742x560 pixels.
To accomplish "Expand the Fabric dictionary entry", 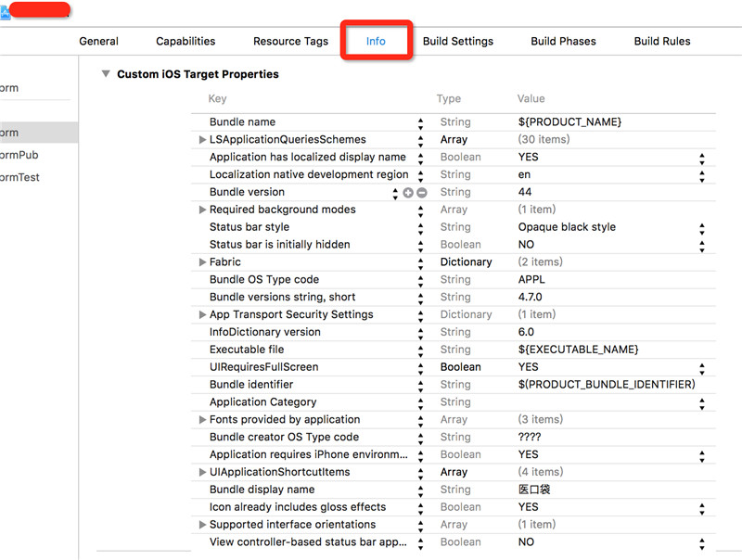I will point(202,262).
